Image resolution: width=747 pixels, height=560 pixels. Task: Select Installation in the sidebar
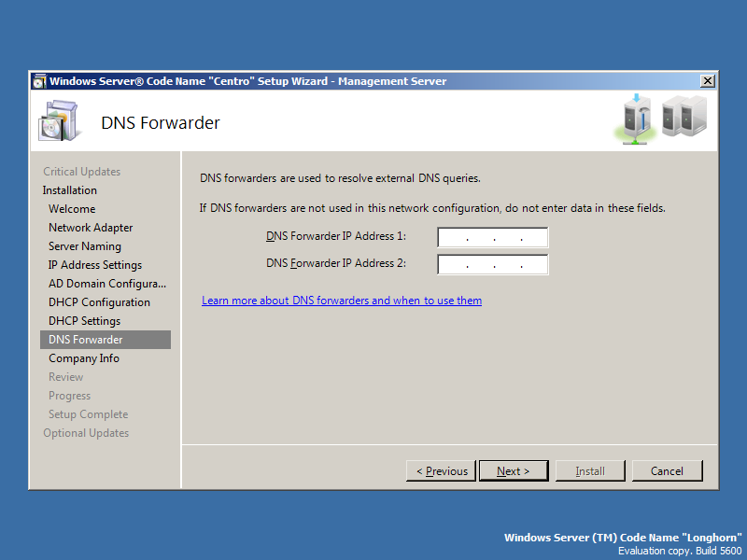click(x=69, y=190)
